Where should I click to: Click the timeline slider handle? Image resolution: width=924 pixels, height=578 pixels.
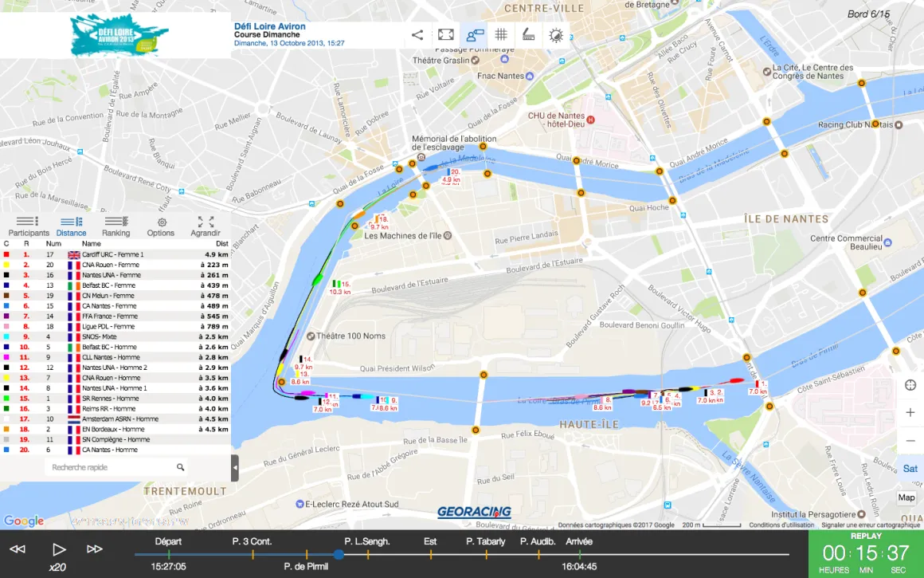[x=339, y=554]
